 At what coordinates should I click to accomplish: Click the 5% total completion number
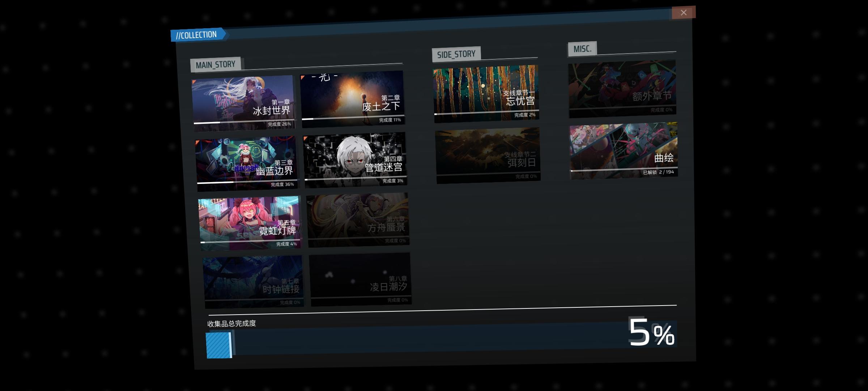click(x=651, y=332)
